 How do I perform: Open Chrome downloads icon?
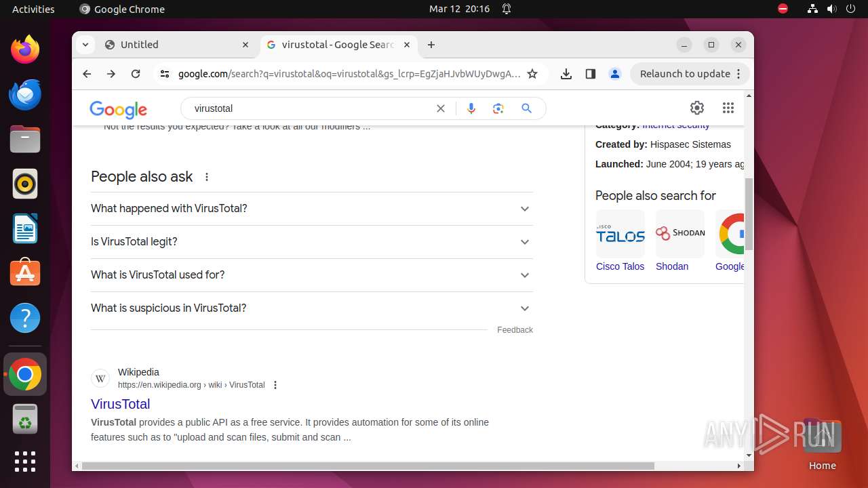pyautogui.click(x=566, y=74)
